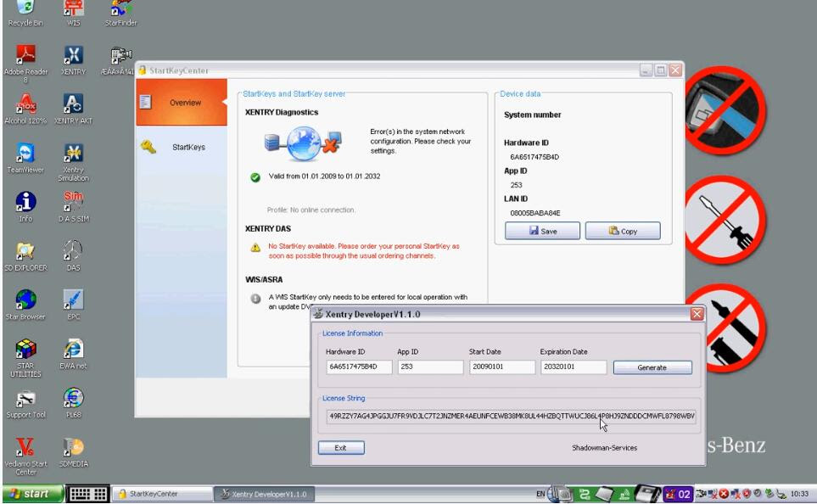817x504 pixels.
Task: Focus the App ID input field
Action: tap(430, 367)
